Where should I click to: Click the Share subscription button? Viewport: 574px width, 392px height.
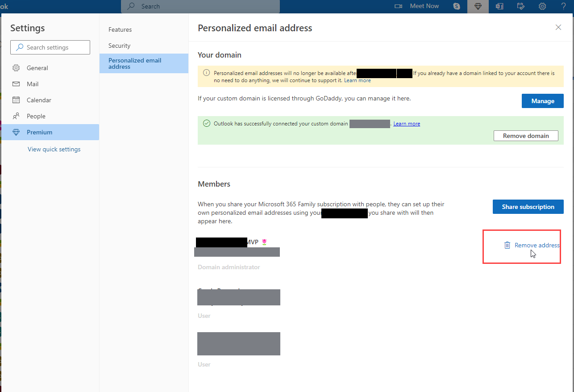528,206
